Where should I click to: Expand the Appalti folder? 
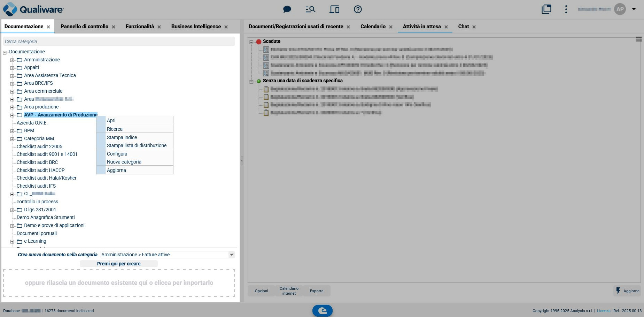click(x=12, y=68)
